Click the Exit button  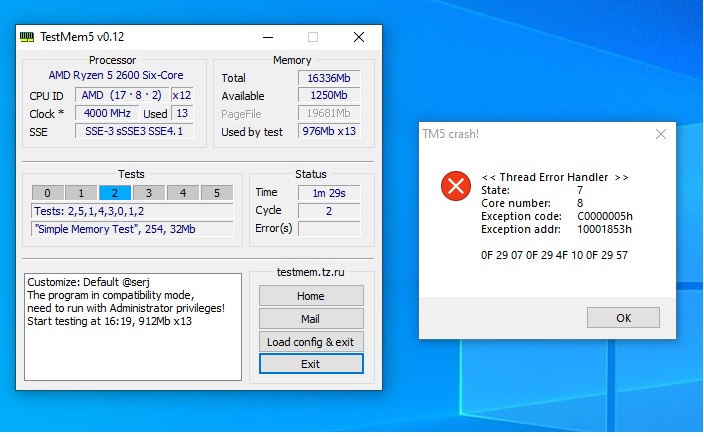(311, 364)
